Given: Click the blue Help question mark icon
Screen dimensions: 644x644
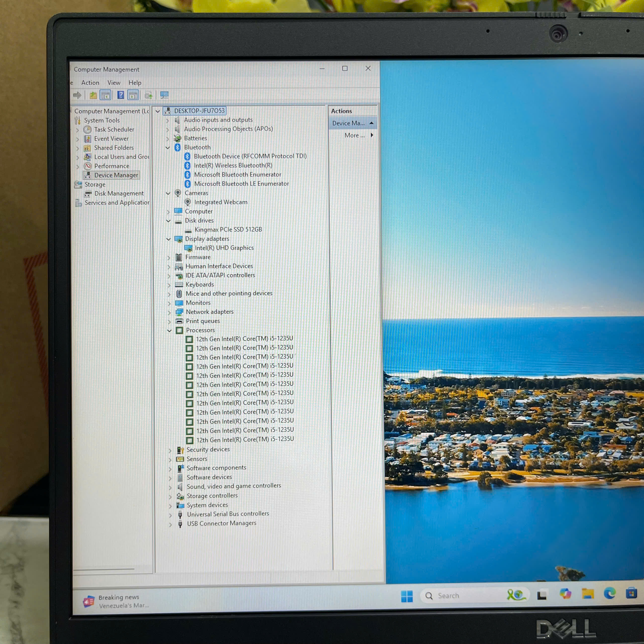Looking at the screenshot, I should tap(121, 96).
